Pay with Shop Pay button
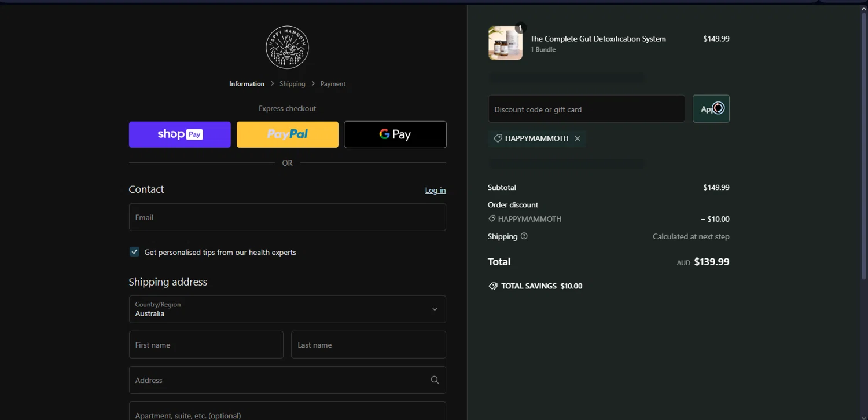The width and height of the screenshot is (868, 420). tap(179, 134)
